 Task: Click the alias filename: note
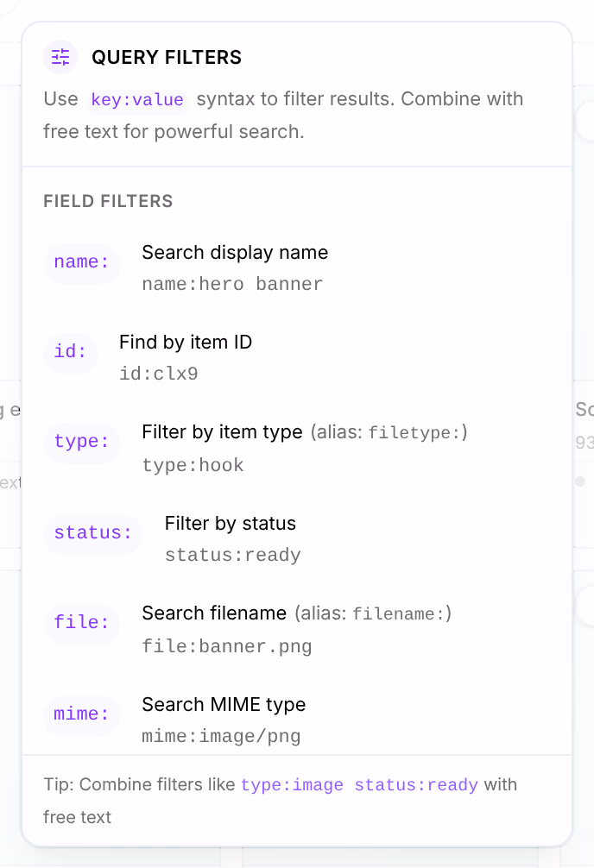coord(373,613)
